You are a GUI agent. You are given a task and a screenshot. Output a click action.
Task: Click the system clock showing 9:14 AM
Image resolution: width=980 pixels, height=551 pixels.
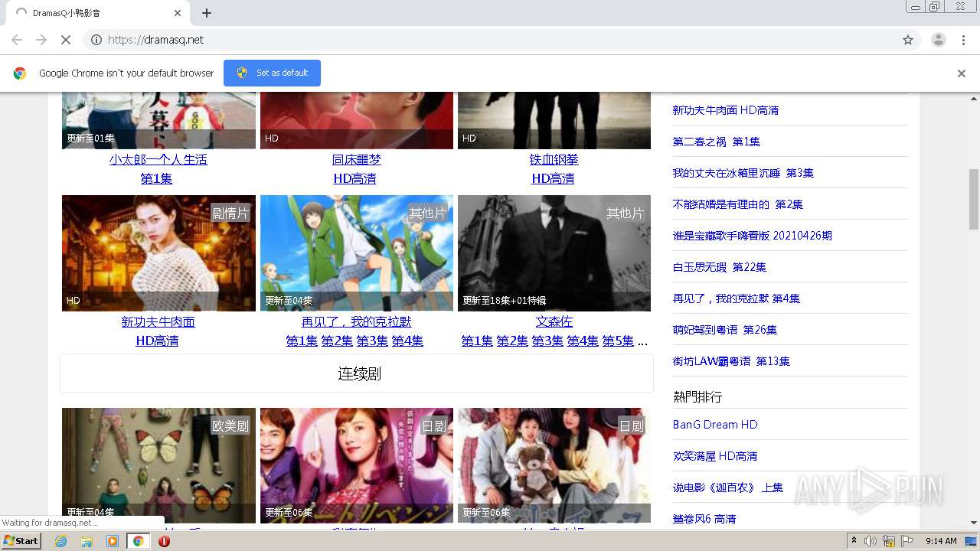[x=941, y=541]
